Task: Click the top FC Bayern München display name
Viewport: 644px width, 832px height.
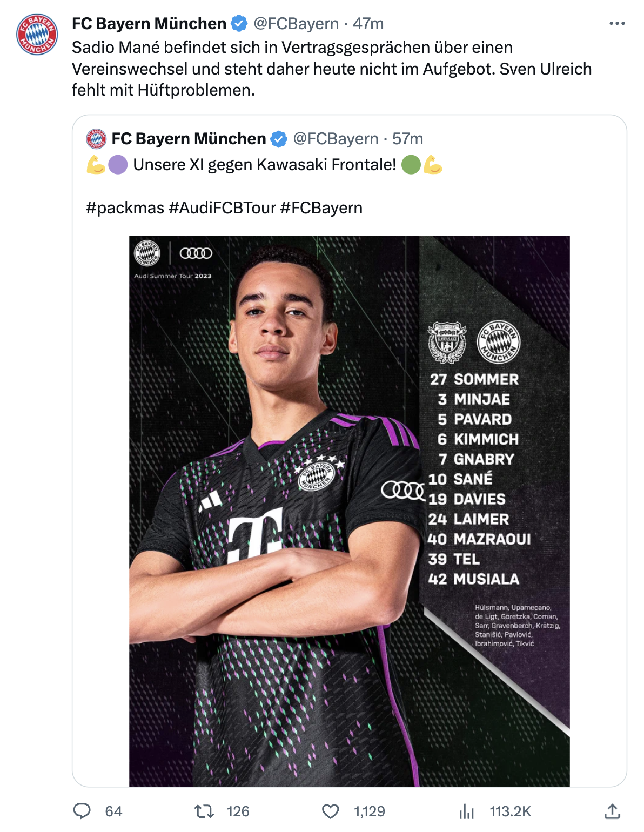Action: 149,24
